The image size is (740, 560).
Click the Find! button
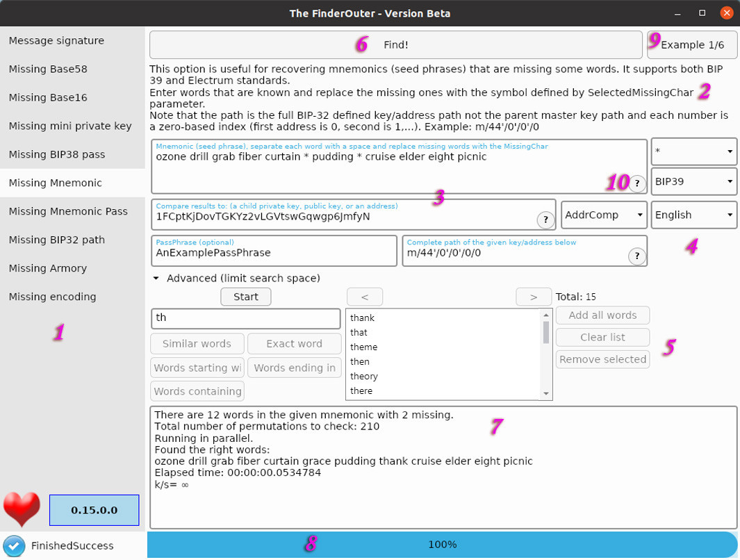pyautogui.click(x=396, y=45)
